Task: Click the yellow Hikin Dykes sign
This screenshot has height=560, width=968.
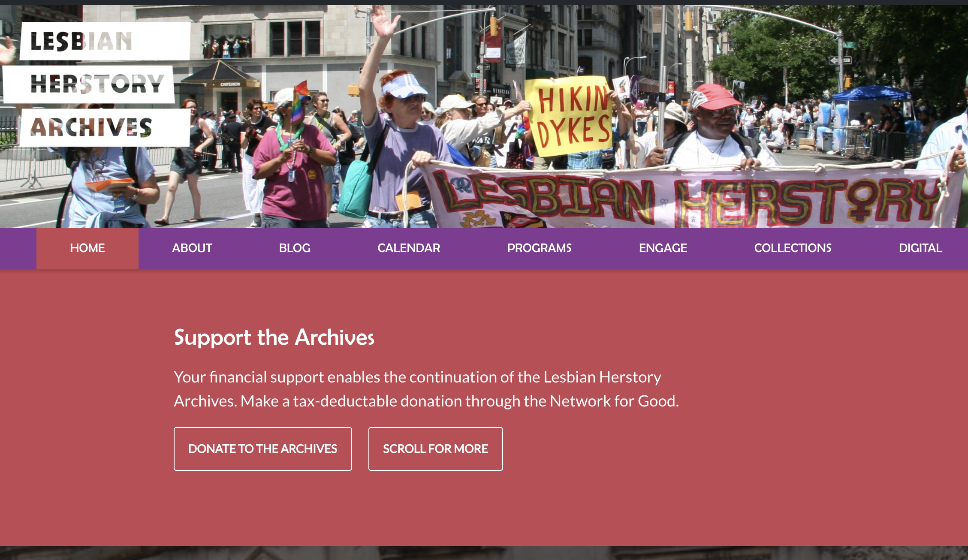Action: tap(570, 115)
